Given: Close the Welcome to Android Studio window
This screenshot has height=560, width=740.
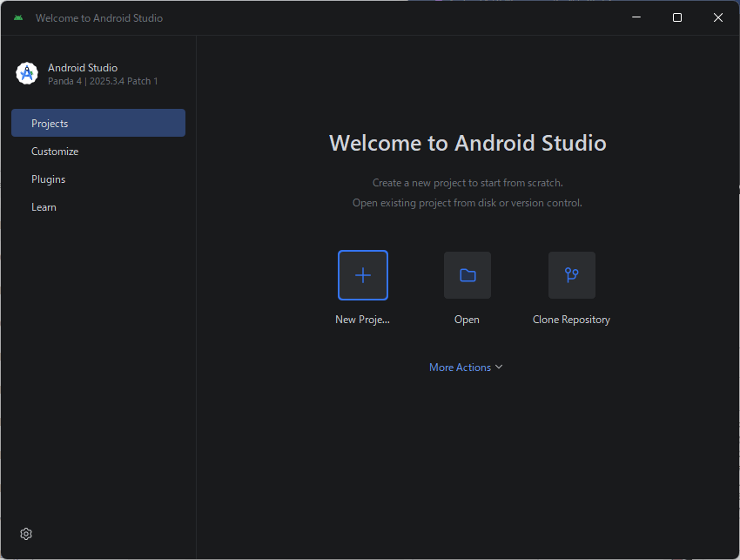Looking at the screenshot, I should pos(718,17).
